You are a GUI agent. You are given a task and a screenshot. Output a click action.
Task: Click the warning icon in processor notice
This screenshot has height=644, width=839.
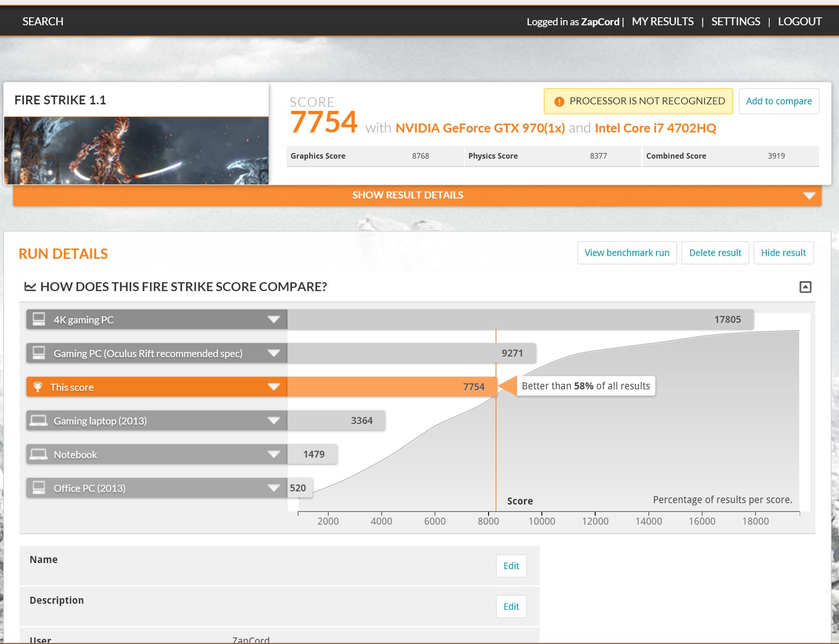(x=559, y=102)
